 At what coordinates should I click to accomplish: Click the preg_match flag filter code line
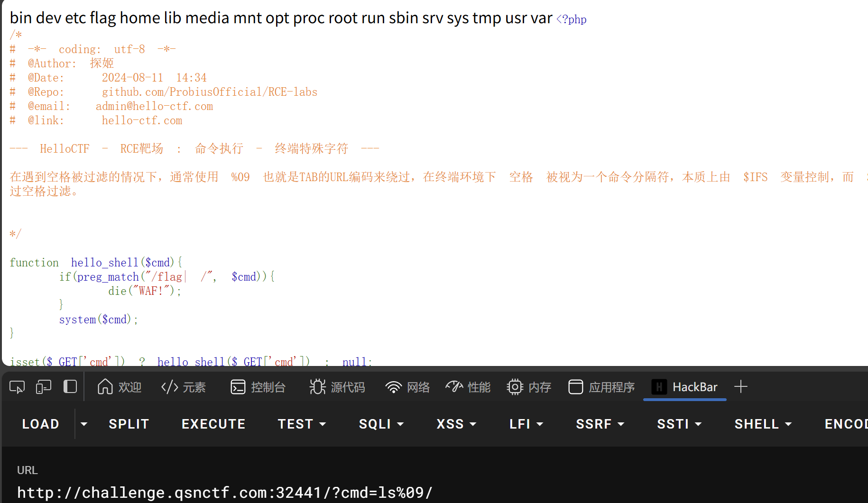coord(167,277)
